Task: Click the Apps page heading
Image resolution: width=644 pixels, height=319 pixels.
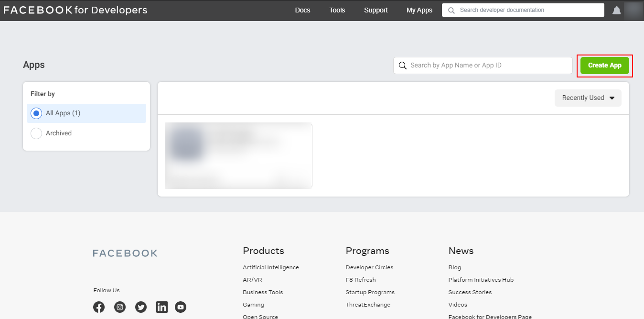Action: pos(34,65)
